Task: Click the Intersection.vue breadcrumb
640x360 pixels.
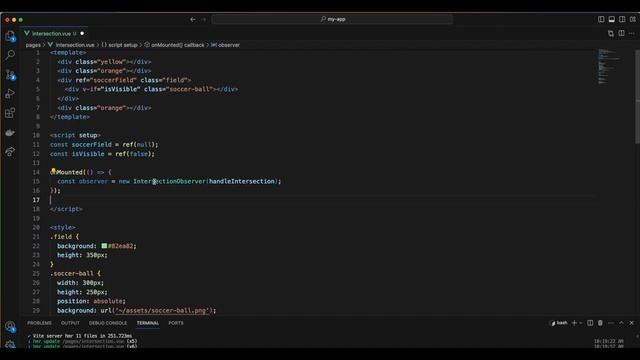Action: point(75,45)
